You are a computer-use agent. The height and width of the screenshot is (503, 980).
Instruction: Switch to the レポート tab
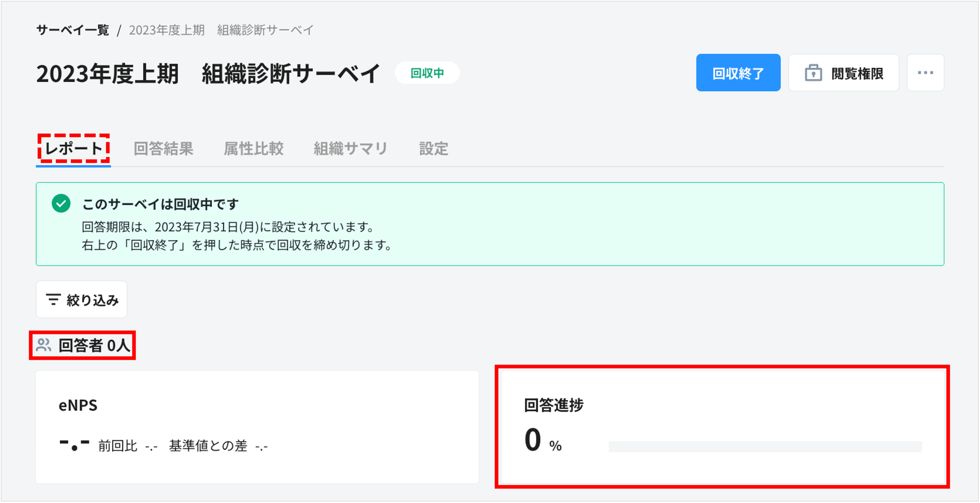(x=73, y=149)
